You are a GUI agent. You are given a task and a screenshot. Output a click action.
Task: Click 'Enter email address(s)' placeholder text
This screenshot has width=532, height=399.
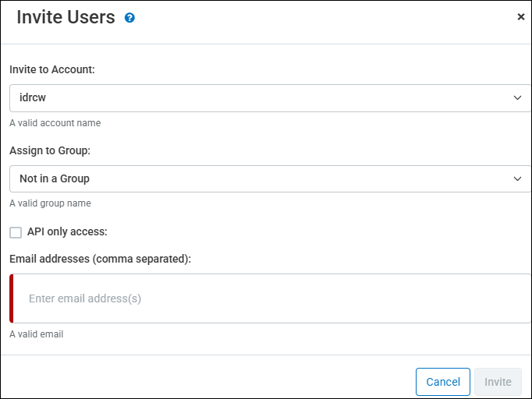coord(85,298)
